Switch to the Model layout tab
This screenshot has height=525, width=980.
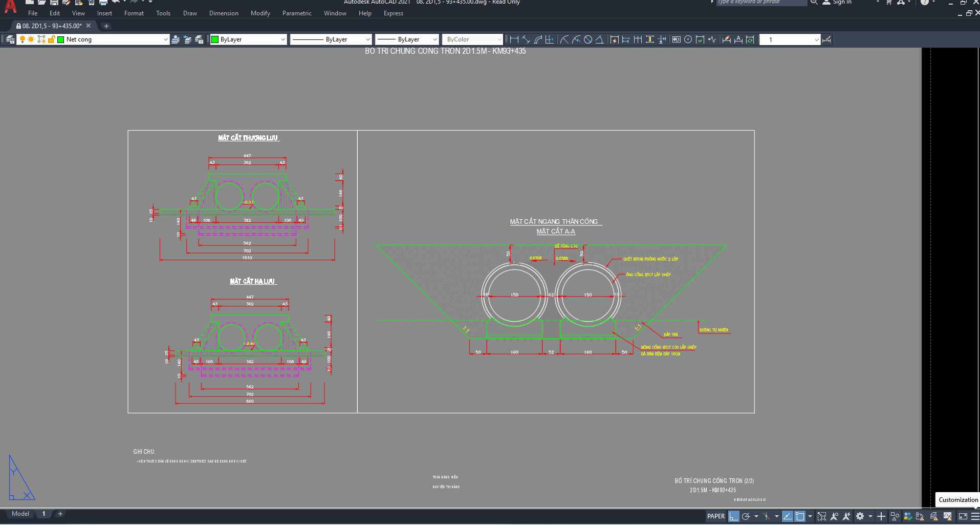20,514
